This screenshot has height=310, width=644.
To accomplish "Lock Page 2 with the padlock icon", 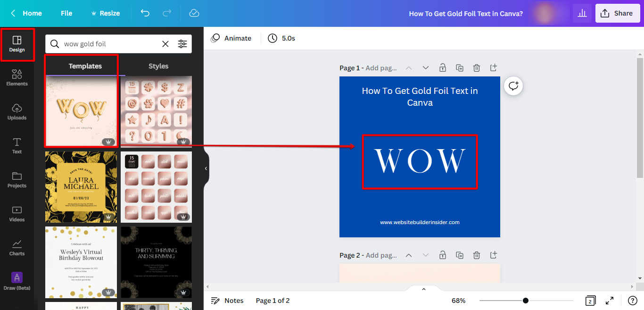I will pyautogui.click(x=443, y=255).
